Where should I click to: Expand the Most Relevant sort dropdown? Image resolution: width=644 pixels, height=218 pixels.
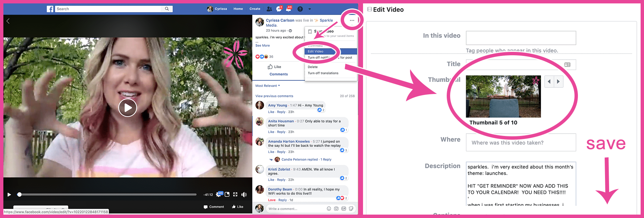268,86
